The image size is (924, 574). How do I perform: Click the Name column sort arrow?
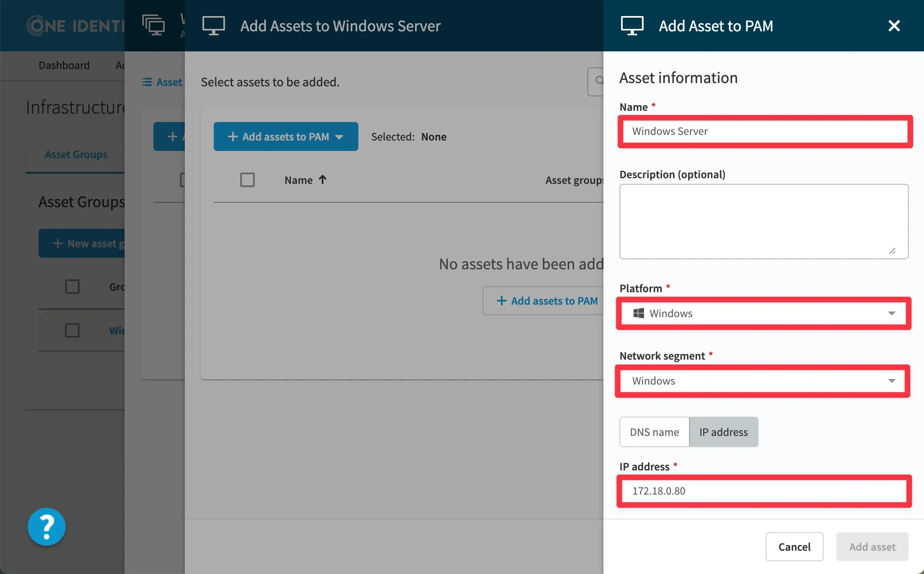pos(323,180)
